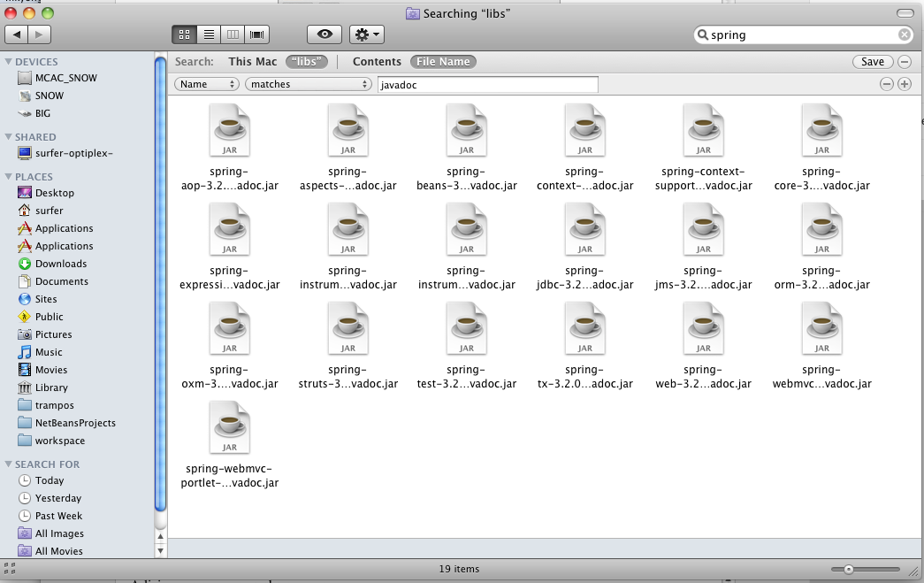924x583 pixels.
Task: Save this search
Action: click(x=872, y=61)
